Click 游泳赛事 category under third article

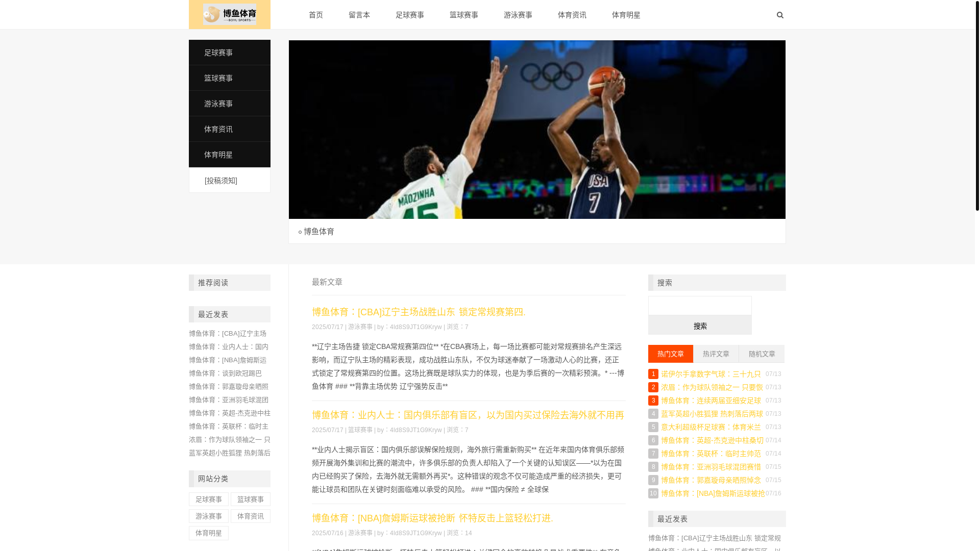(x=360, y=533)
